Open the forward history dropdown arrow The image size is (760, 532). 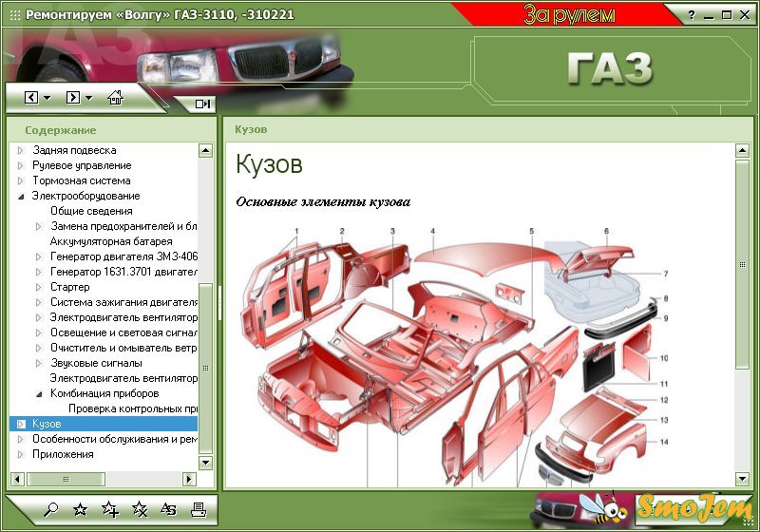click(x=88, y=98)
